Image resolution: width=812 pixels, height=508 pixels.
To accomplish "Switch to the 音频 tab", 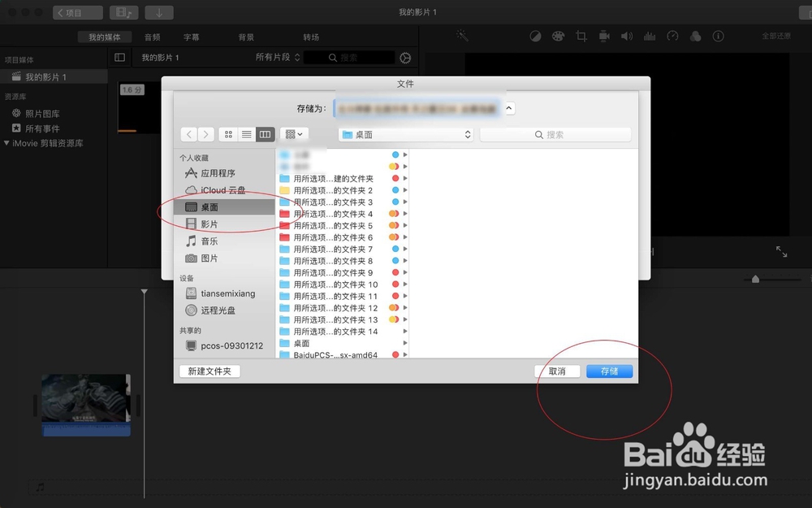I will [x=153, y=37].
